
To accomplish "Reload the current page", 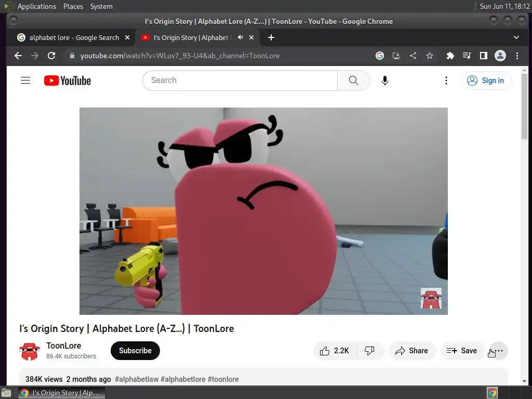I will pyautogui.click(x=51, y=56).
